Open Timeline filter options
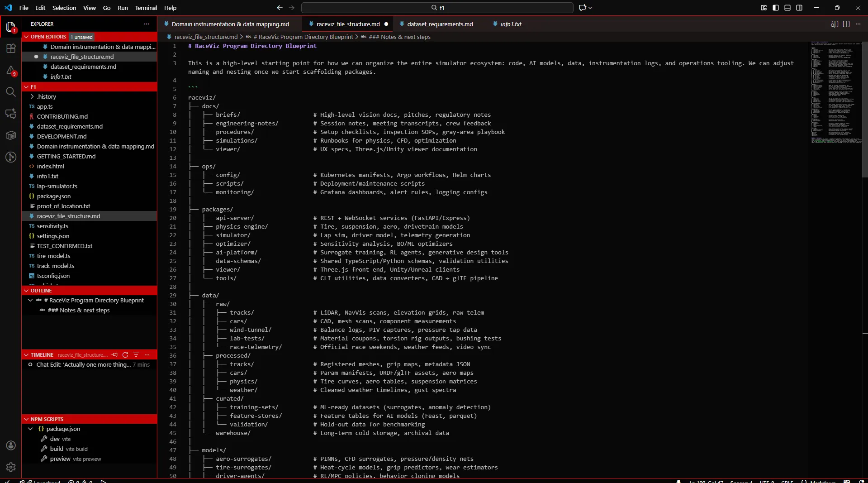868x483 pixels. point(136,355)
